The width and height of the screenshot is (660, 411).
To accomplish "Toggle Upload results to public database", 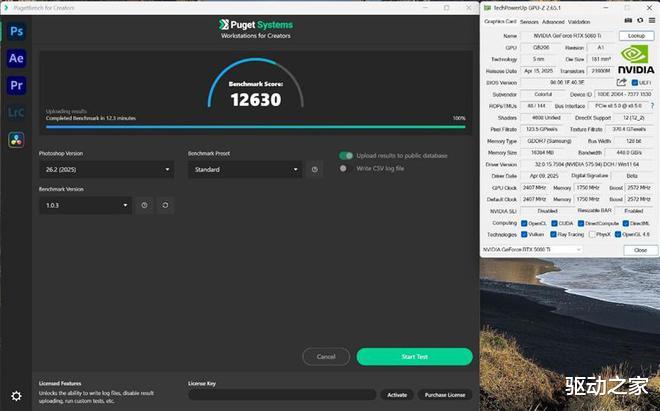I will tap(346, 156).
